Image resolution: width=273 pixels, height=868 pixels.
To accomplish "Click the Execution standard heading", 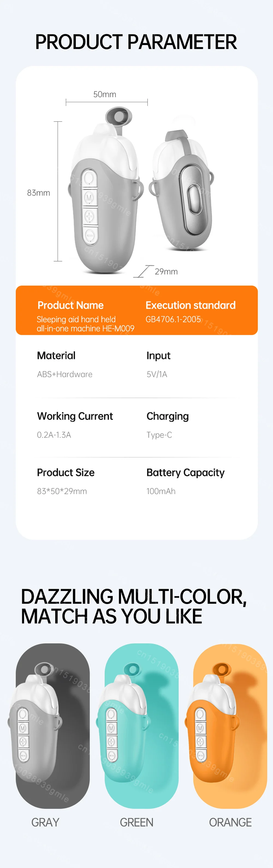I will coord(191,305).
